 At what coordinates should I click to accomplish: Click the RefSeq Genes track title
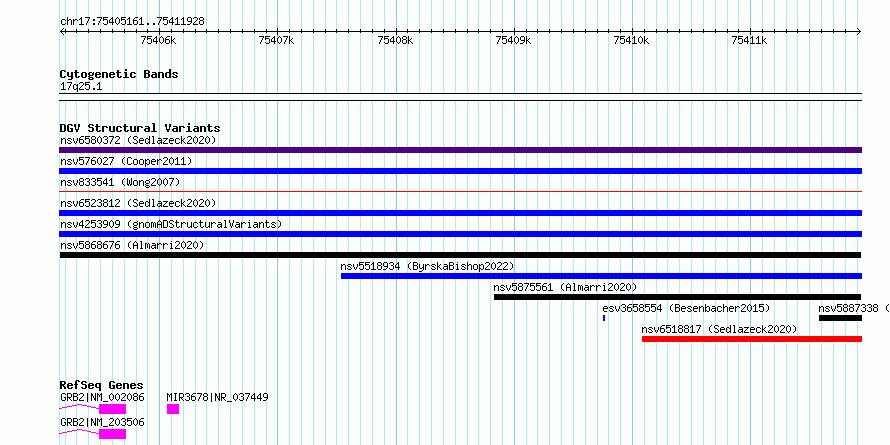tap(102, 385)
